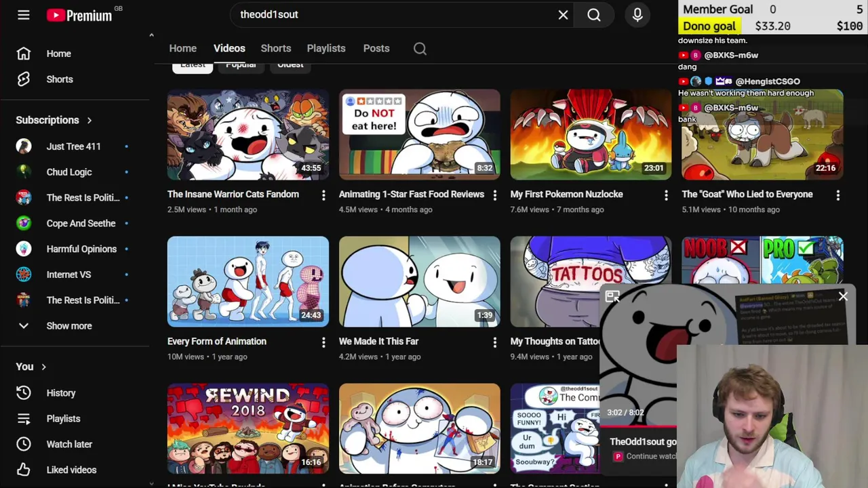Viewport: 868px width, 488px height.
Task: Open Just Tree 411 channel avatar
Action: [24, 146]
